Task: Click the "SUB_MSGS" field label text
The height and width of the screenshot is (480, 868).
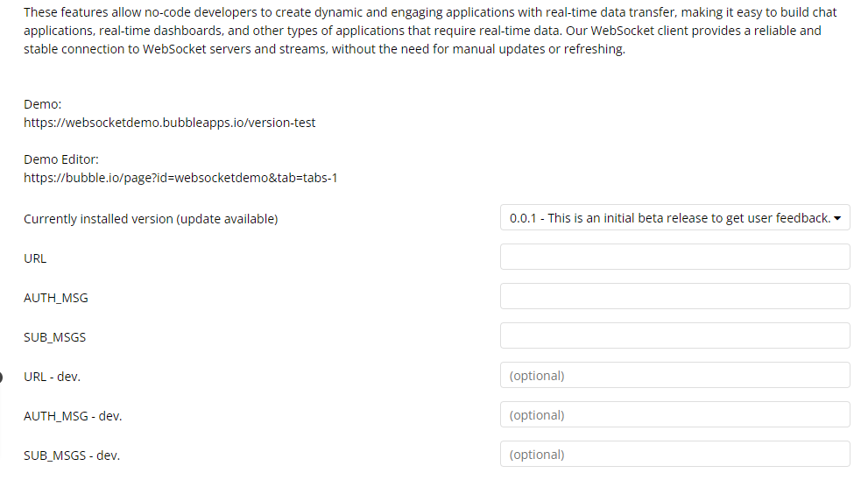Action: 55,337
